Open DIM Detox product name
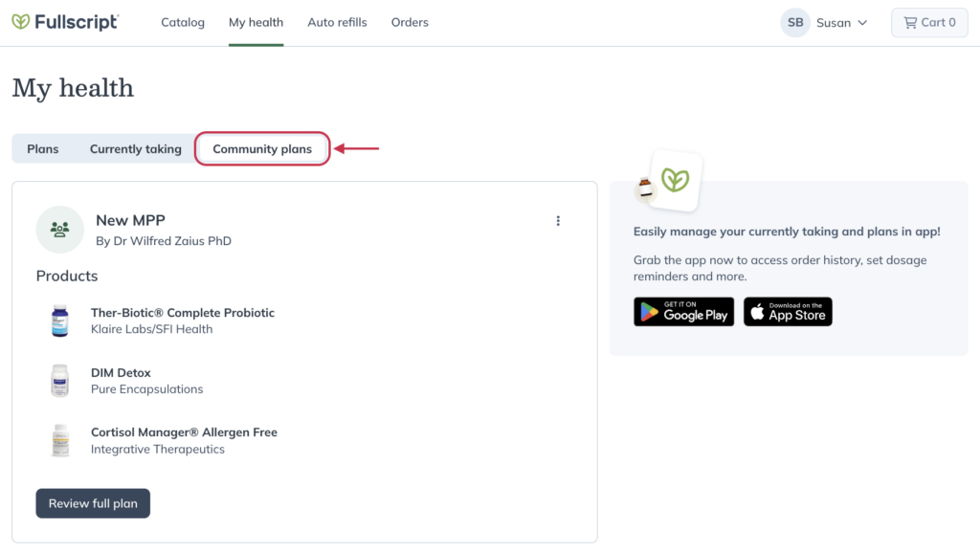 pos(121,372)
